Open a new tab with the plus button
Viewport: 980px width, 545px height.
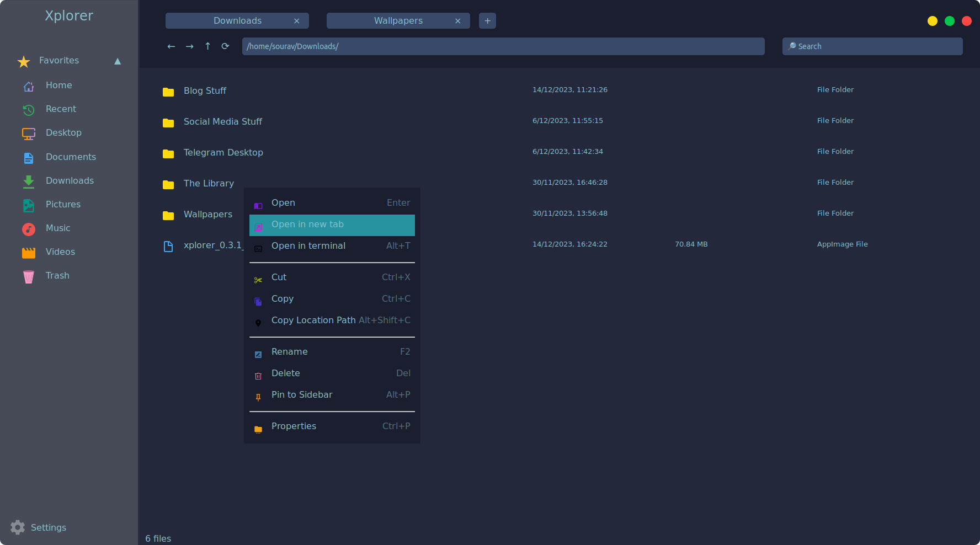click(487, 20)
